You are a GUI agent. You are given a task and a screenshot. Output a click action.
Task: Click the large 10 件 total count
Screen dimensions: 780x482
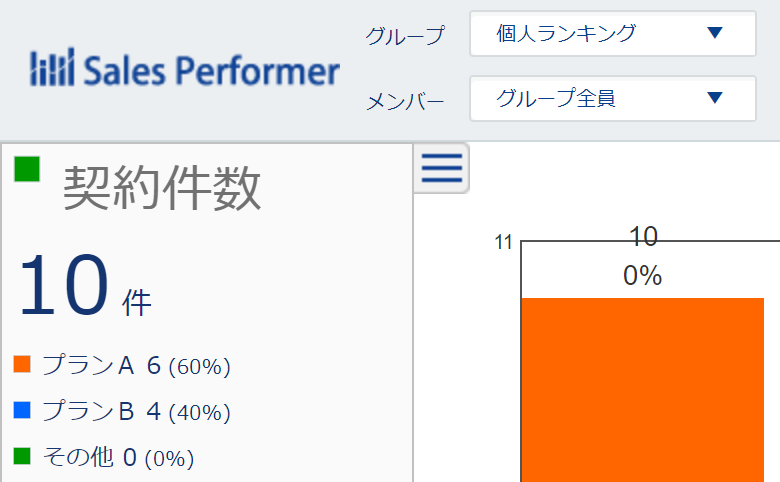(x=85, y=287)
